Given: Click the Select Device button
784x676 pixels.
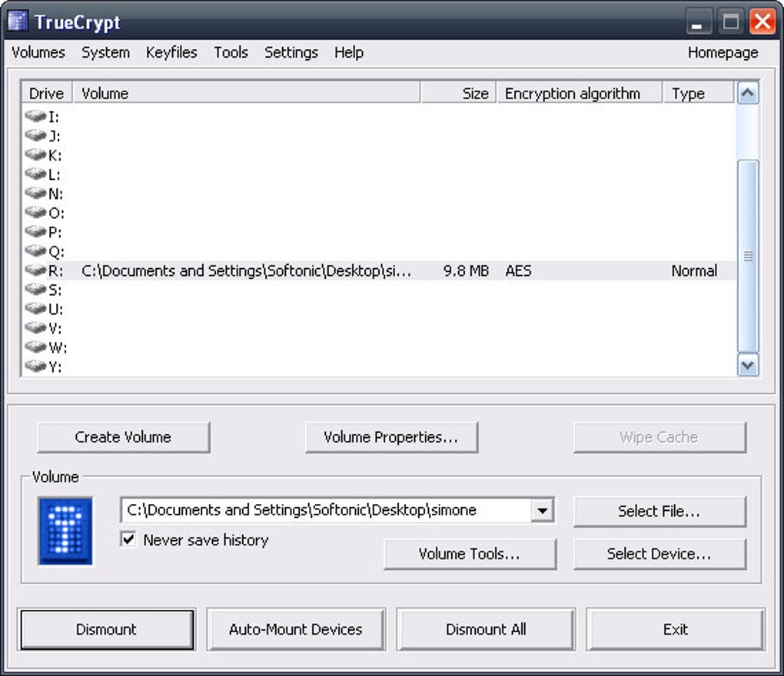Looking at the screenshot, I should click(660, 554).
